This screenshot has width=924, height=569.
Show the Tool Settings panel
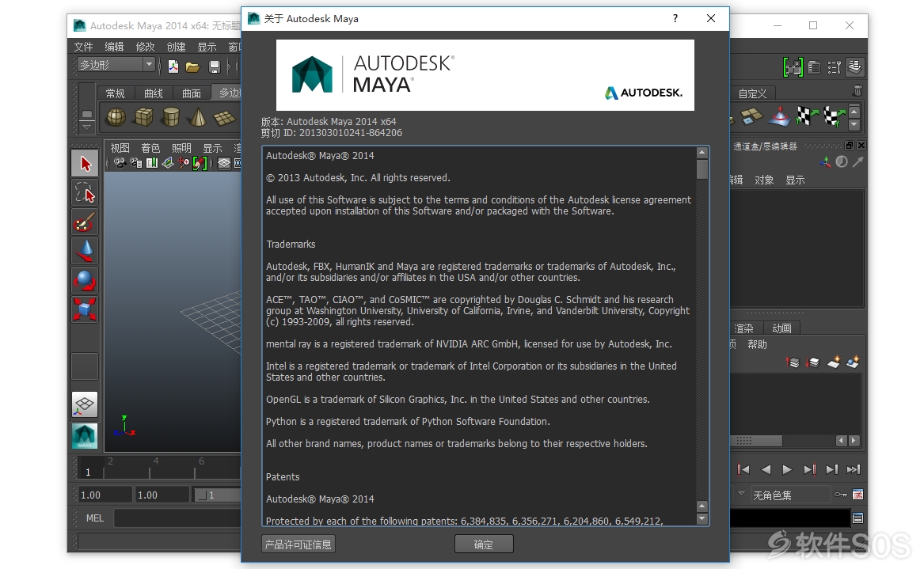(x=834, y=67)
